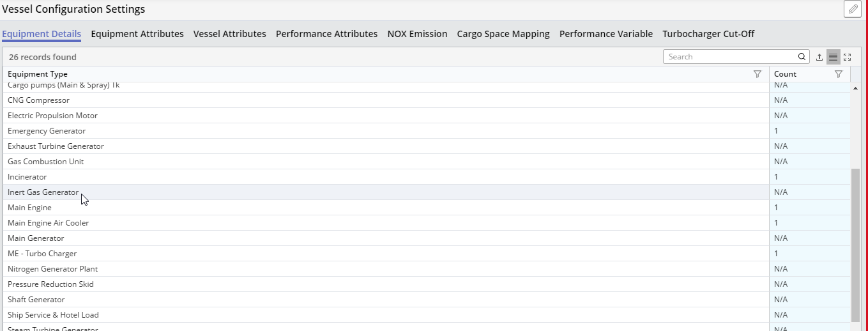
Task: Toggle the compact row density view
Action: [x=833, y=57]
